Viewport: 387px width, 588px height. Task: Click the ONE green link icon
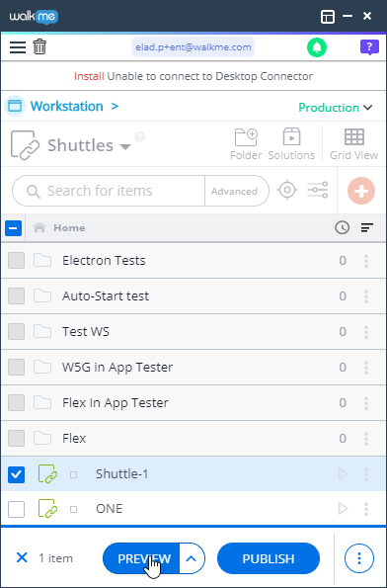(x=48, y=509)
